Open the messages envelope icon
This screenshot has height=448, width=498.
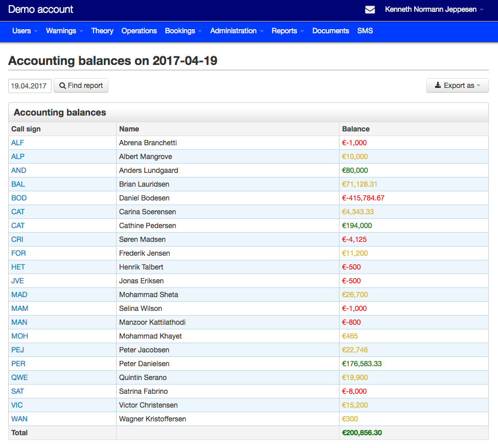click(370, 10)
